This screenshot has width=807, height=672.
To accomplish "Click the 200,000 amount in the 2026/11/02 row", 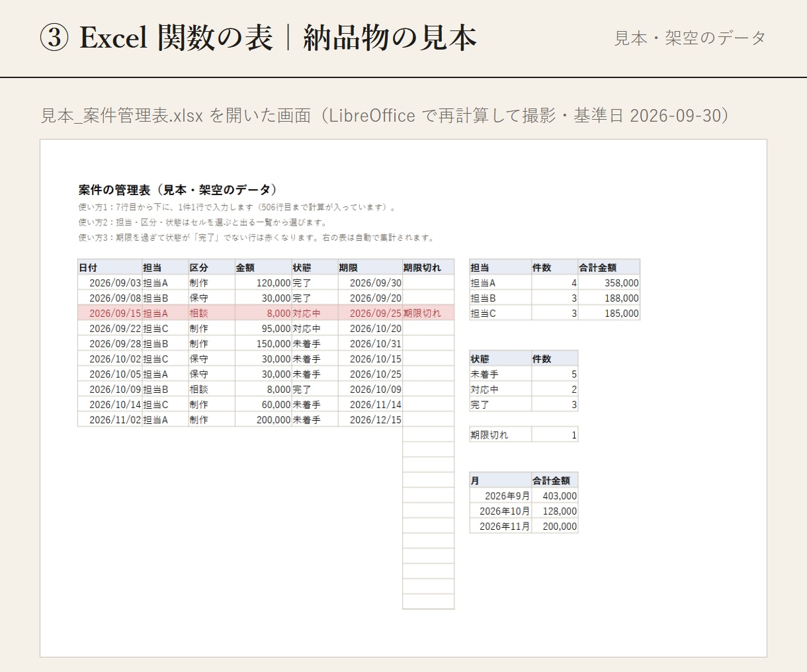I will [x=263, y=419].
